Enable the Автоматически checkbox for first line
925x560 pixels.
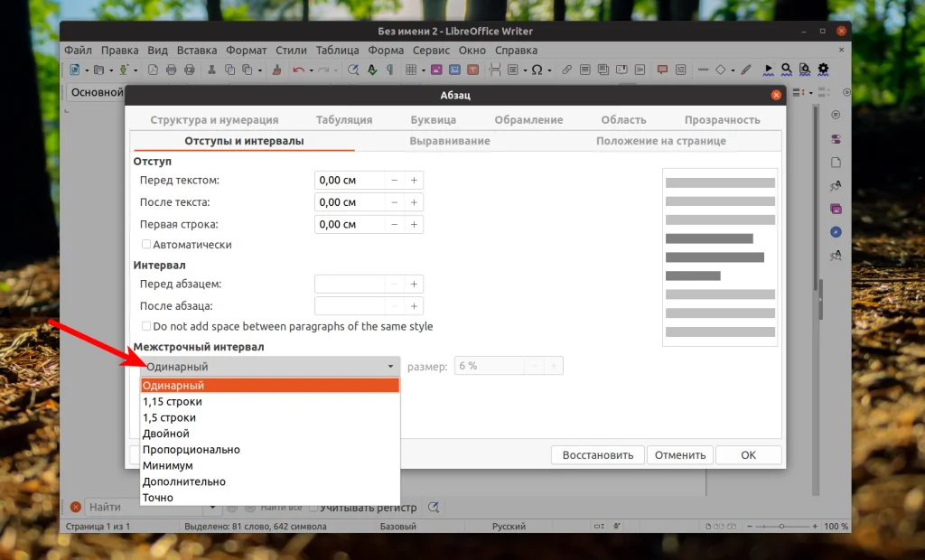pyautogui.click(x=145, y=244)
